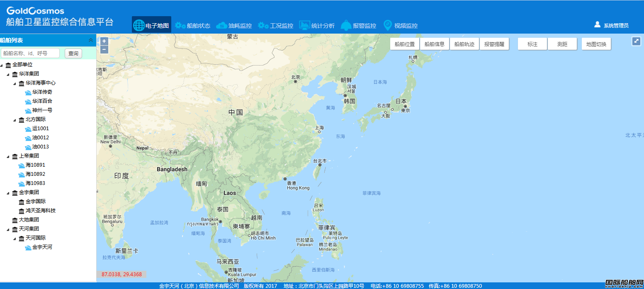Click the 船舶列表 panel title
The height and width of the screenshot is (289, 644).
tap(12, 40)
